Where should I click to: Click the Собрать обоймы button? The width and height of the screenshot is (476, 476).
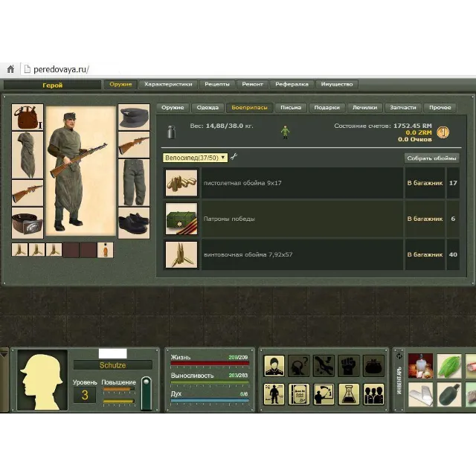pos(431,158)
